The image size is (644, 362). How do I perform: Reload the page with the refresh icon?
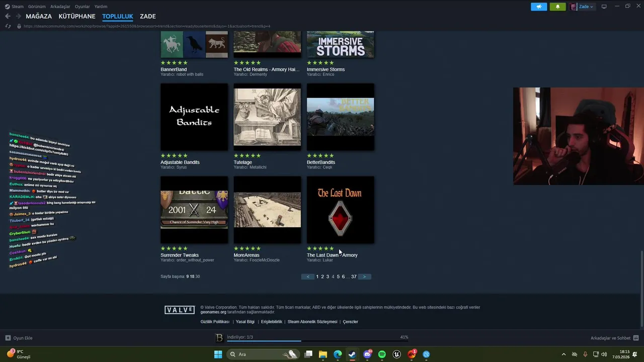[8, 26]
